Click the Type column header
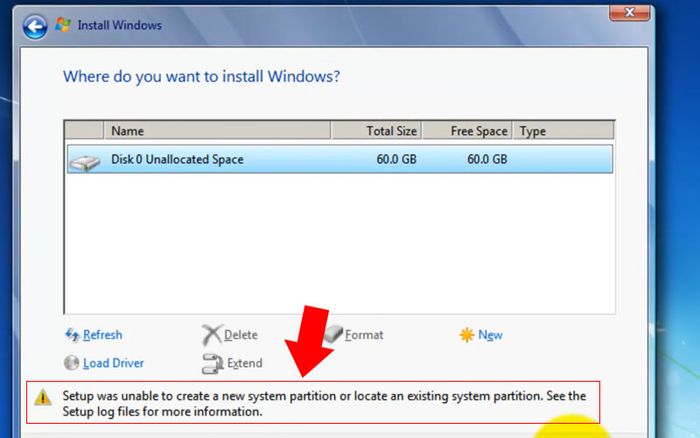Viewport: 700px width, 438px height. coord(562,131)
